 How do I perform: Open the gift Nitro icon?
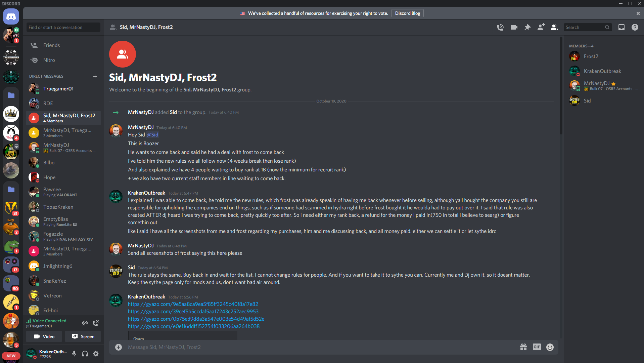523,347
